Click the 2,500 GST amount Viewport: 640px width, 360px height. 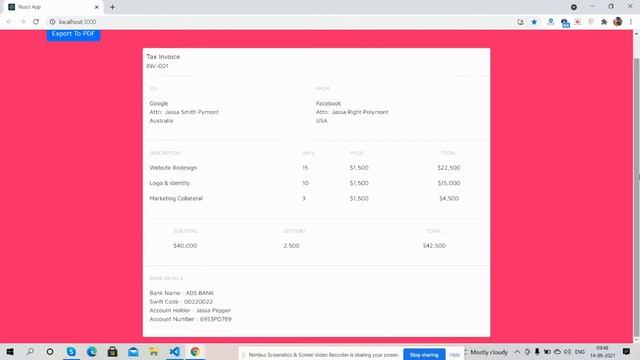291,246
